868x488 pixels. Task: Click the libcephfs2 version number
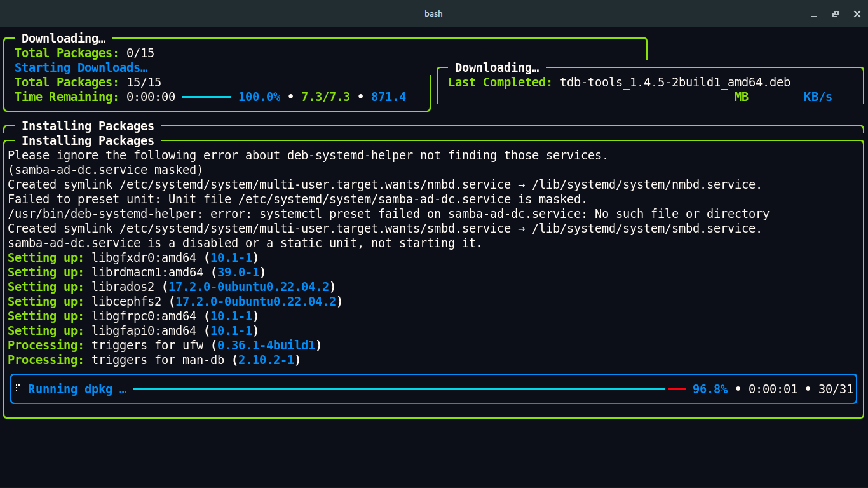(x=255, y=301)
